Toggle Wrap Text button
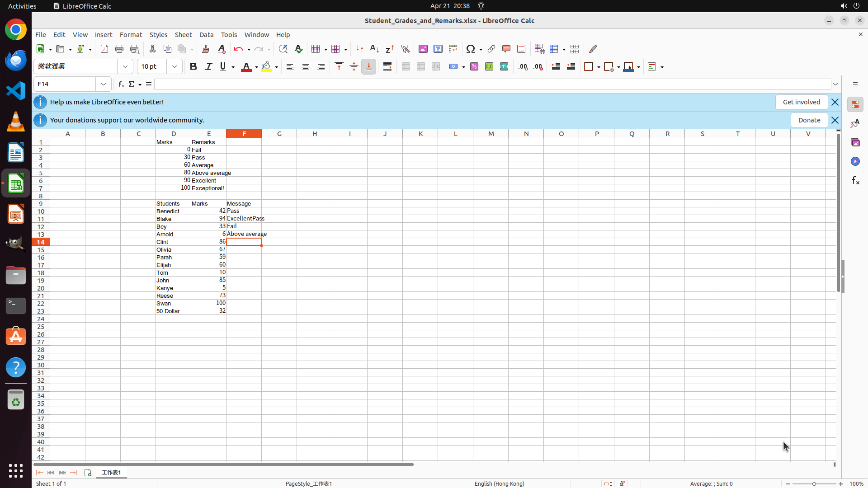Screen dimensions: 868x488 coord(387,66)
